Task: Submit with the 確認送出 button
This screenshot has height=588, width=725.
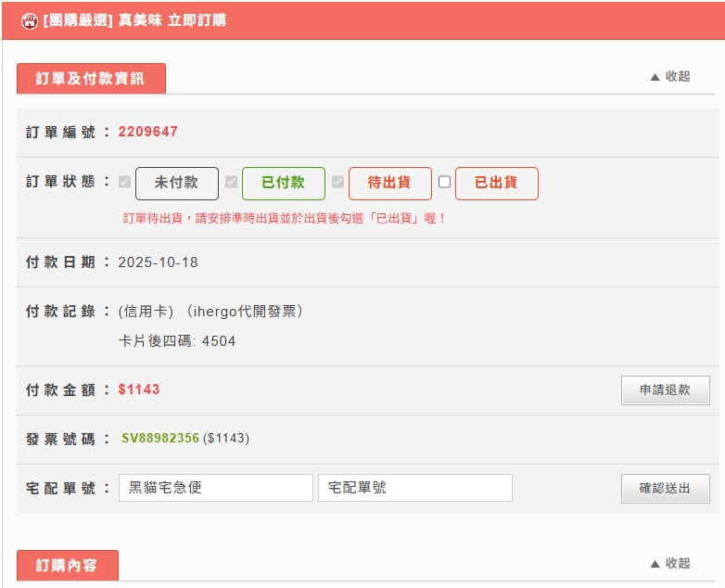Action: pos(665,488)
